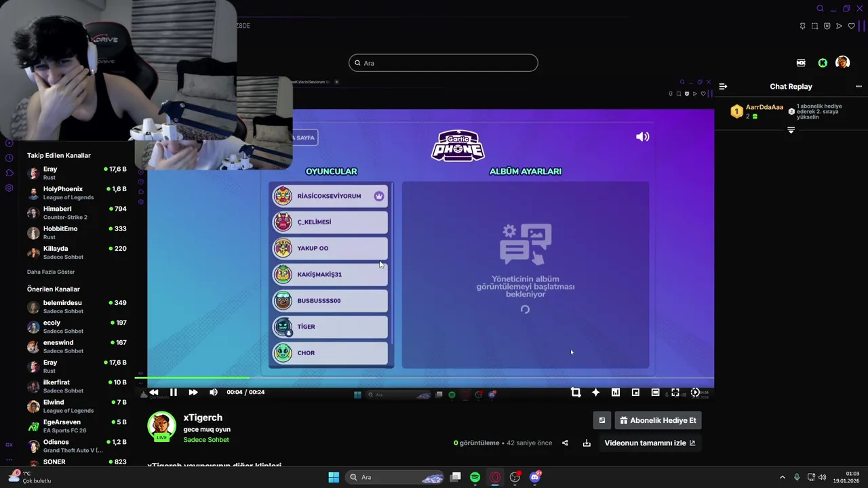
Task: Toggle theater mode in the player
Action: (x=655, y=392)
